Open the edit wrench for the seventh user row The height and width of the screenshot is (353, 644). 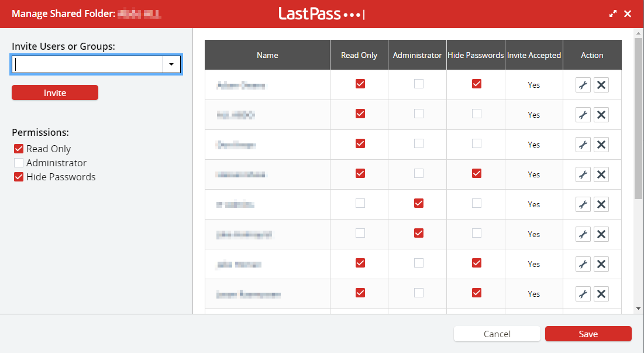coord(583,264)
